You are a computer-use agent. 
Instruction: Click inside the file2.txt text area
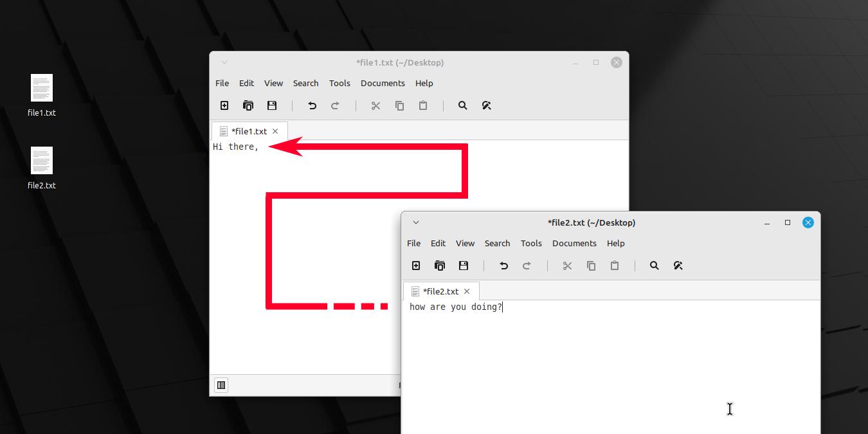[x=611, y=354]
